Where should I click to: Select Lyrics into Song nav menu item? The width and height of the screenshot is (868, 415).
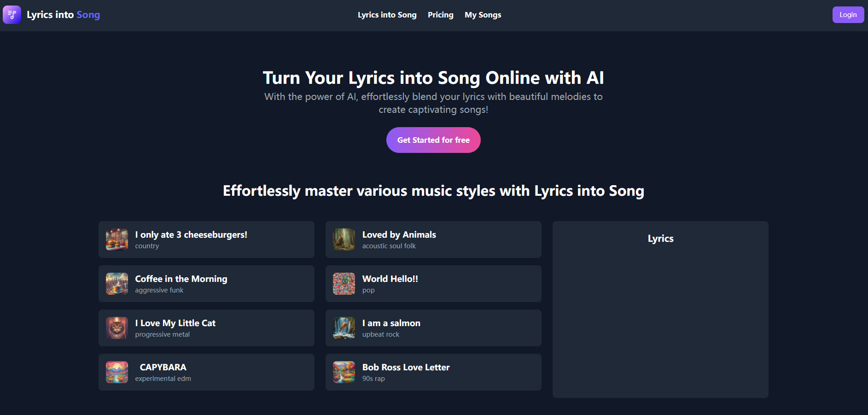387,15
